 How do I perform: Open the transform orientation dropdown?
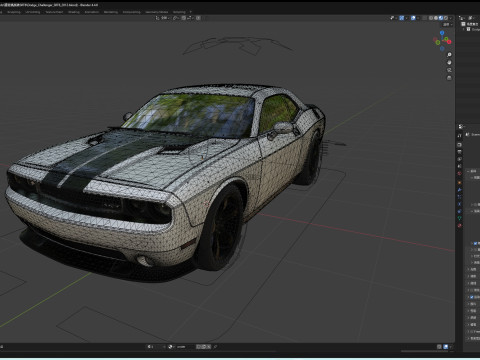[x=163, y=18]
